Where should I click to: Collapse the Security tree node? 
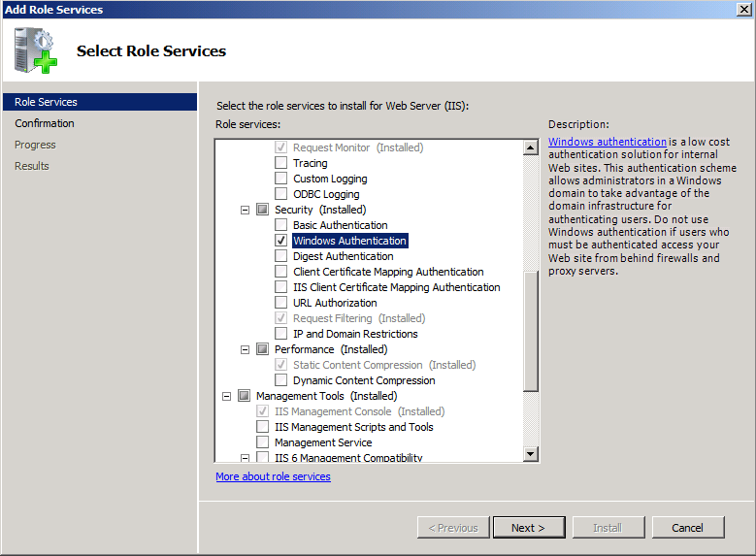245,210
